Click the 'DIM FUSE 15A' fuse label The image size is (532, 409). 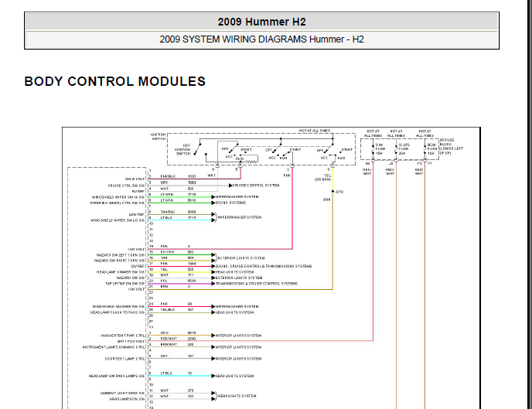(x=380, y=149)
